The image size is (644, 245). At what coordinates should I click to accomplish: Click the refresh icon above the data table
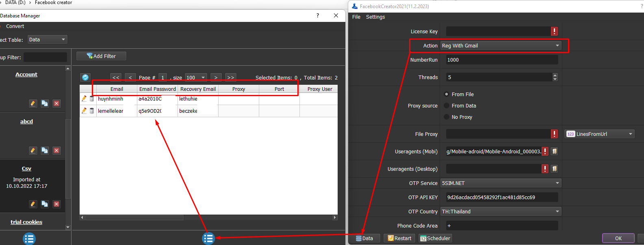pyautogui.click(x=85, y=77)
